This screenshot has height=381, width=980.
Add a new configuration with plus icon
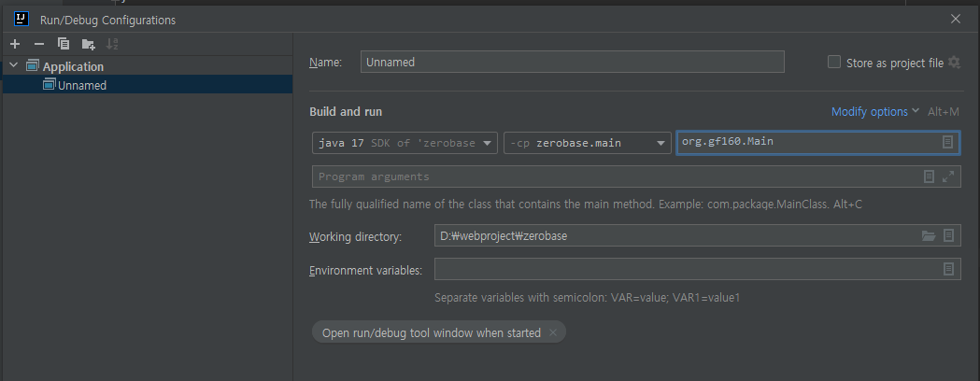15,44
